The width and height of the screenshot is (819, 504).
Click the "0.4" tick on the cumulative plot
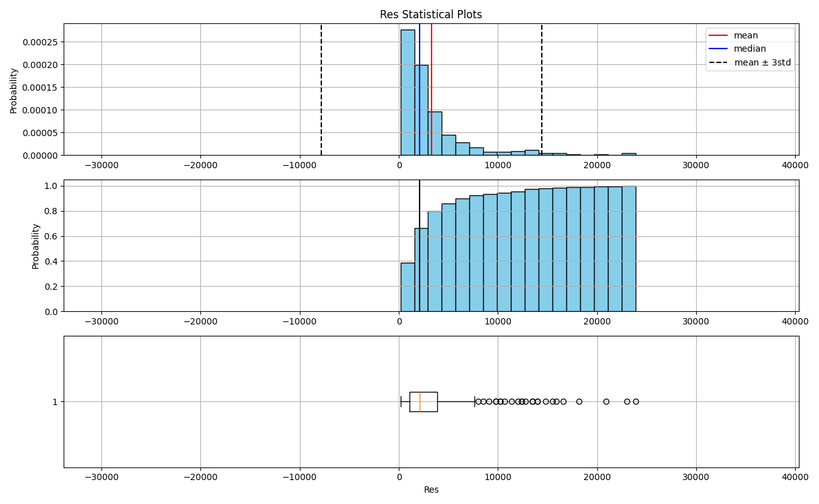click(x=52, y=261)
